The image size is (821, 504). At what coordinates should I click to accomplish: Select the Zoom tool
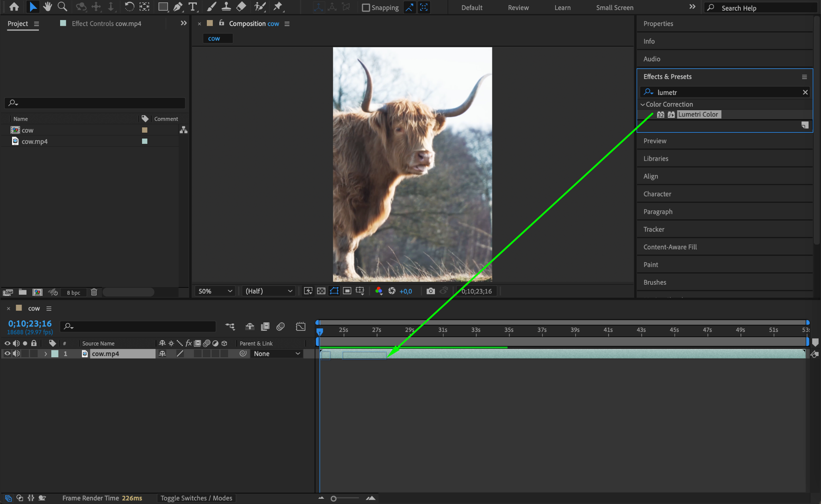click(x=62, y=7)
